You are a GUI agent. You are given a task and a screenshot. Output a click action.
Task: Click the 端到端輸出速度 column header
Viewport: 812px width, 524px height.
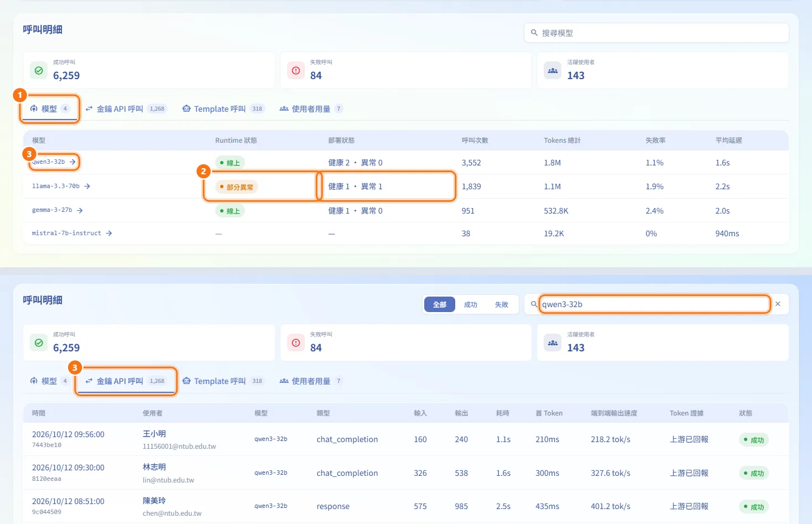pyautogui.click(x=614, y=413)
